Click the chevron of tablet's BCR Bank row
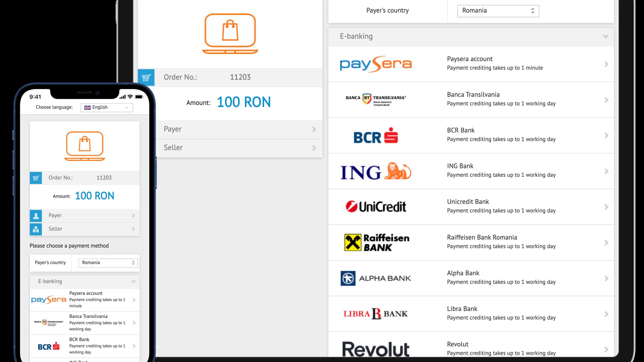The width and height of the screenshot is (644, 362). click(x=606, y=136)
